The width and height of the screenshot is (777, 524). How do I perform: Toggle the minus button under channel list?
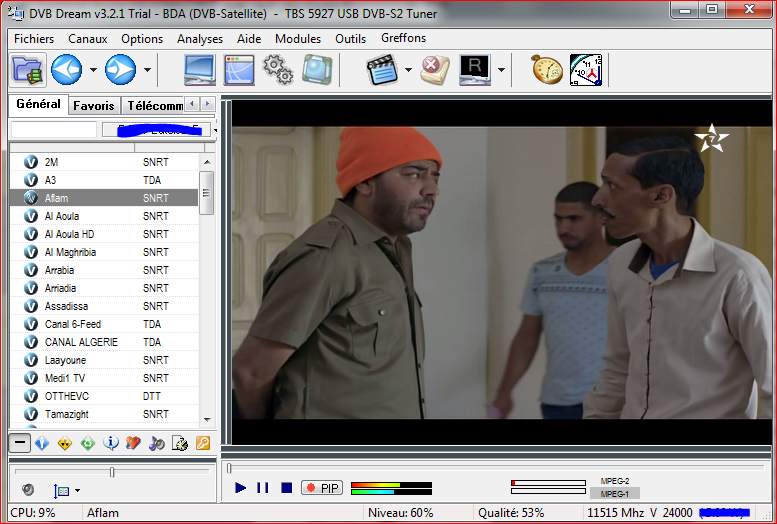pyautogui.click(x=19, y=443)
